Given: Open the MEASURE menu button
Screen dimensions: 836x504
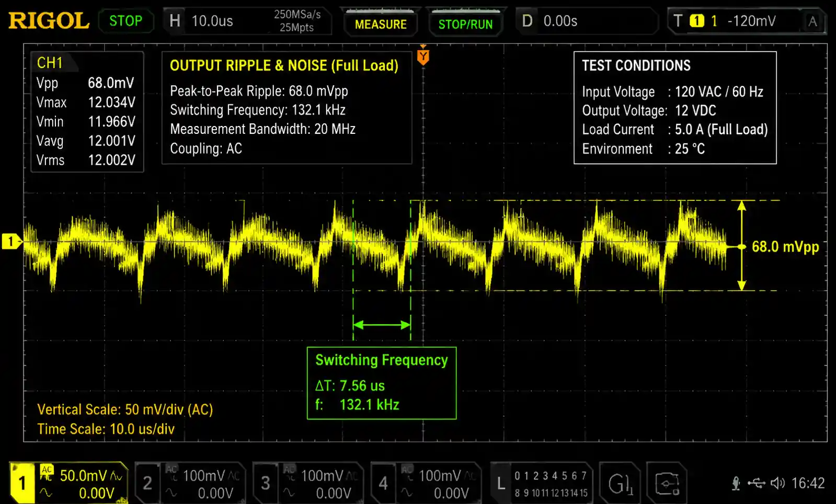Looking at the screenshot, I should (x=381, y=24).
